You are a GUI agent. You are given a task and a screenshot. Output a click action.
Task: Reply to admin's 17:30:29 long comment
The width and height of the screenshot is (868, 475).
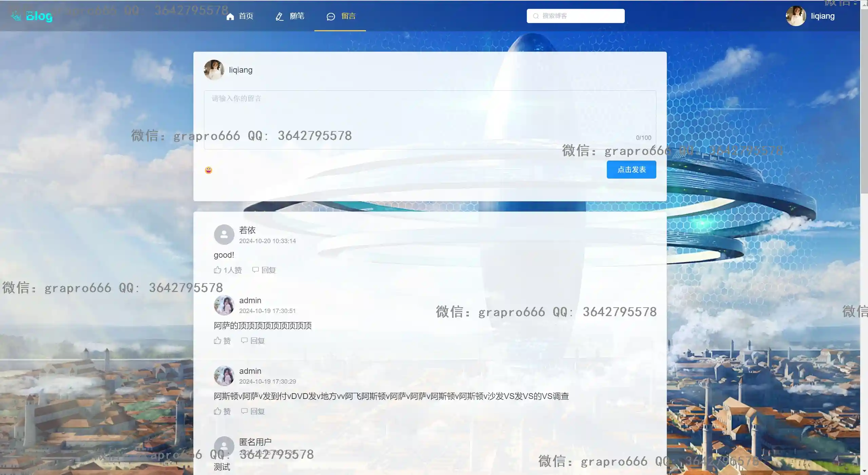[244, 411]
